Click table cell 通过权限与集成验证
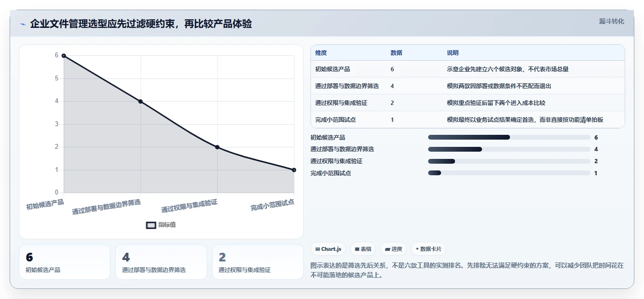Screen dimensions: 644x299 click(341, 103)
